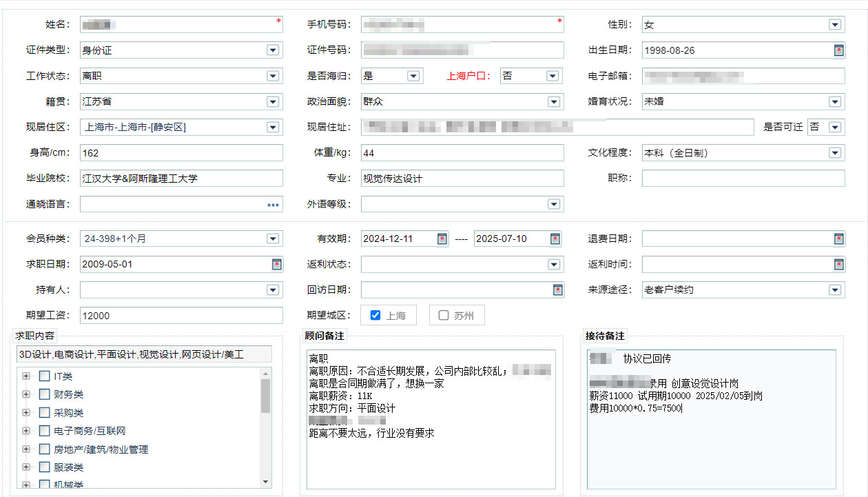Screen dimensions: 868x497
Task: Click the 现居住址 input field
Action: [557, 127]
